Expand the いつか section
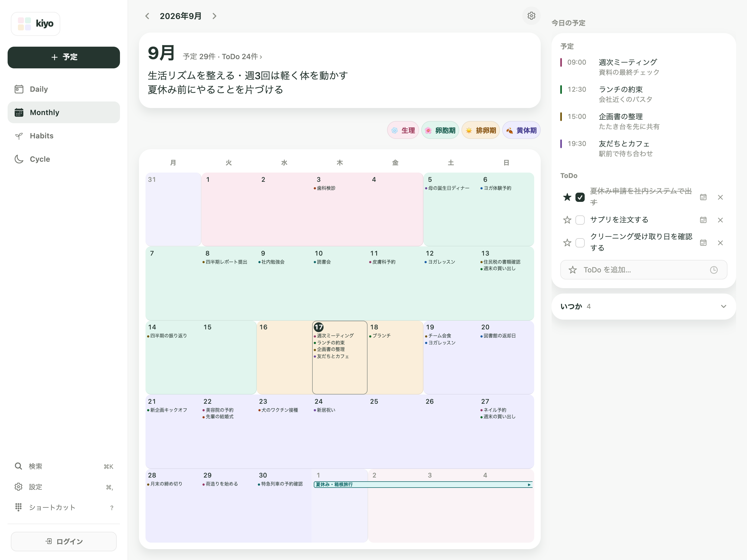747x560 pixels. pyautogui.click(x=644, y=306)
